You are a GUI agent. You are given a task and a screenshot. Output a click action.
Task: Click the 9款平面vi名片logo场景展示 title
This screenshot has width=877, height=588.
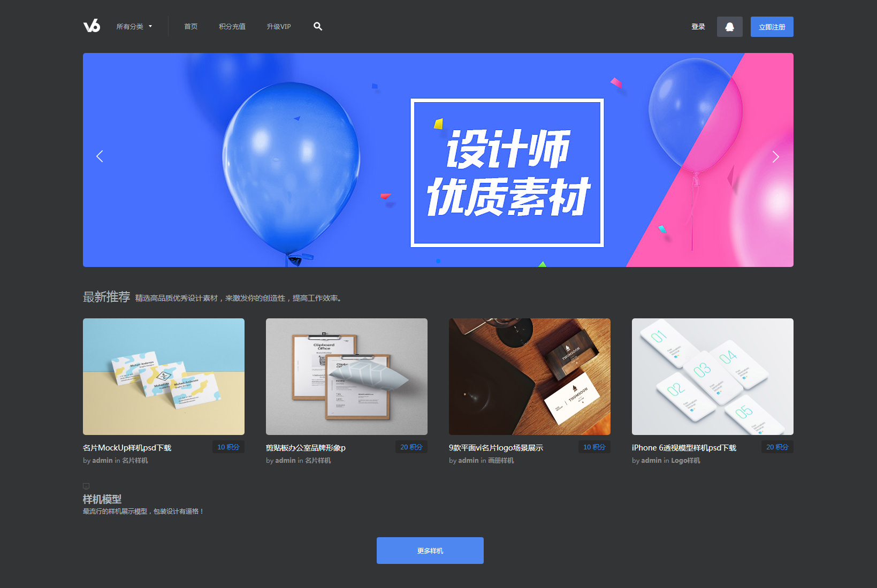(x=495, y=448)
